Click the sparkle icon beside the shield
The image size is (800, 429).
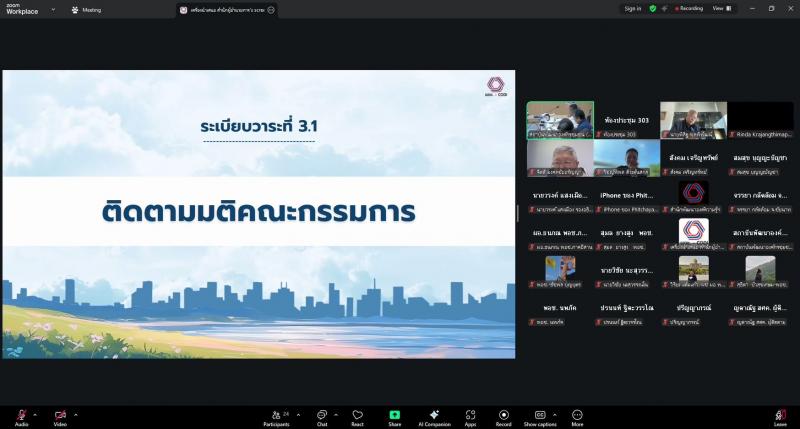coord(664,9)
